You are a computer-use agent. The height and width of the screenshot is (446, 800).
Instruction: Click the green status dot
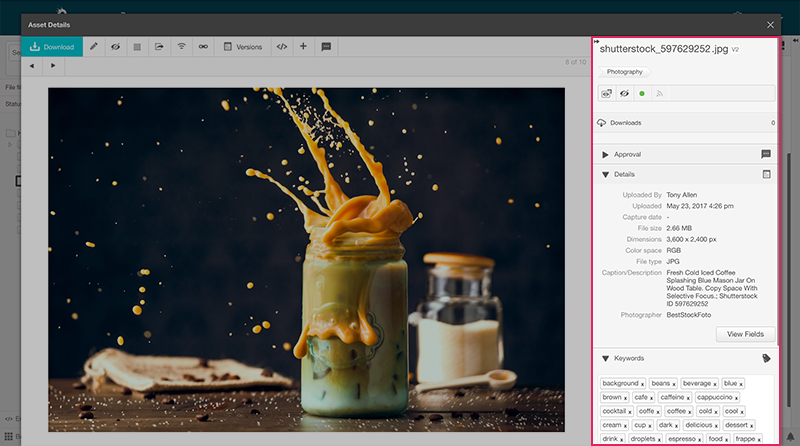point(642,93)
